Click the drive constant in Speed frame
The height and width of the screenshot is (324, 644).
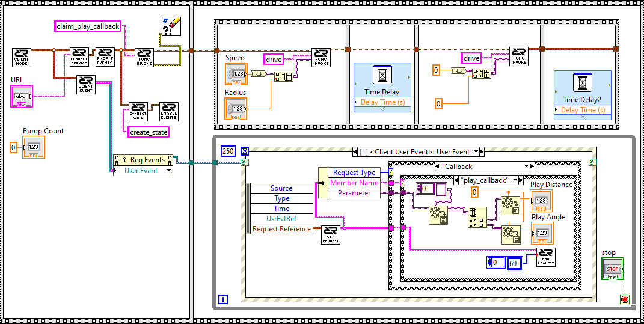pos(274,59)
